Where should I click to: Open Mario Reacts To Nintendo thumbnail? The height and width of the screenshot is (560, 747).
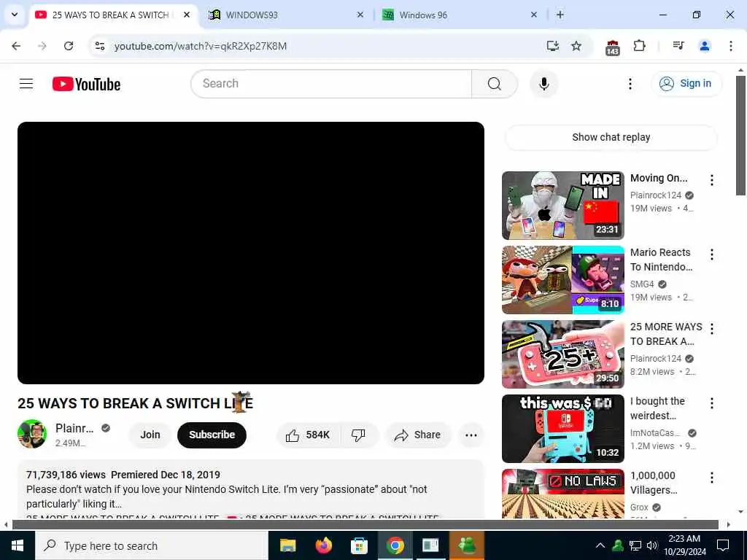(562, 280)
